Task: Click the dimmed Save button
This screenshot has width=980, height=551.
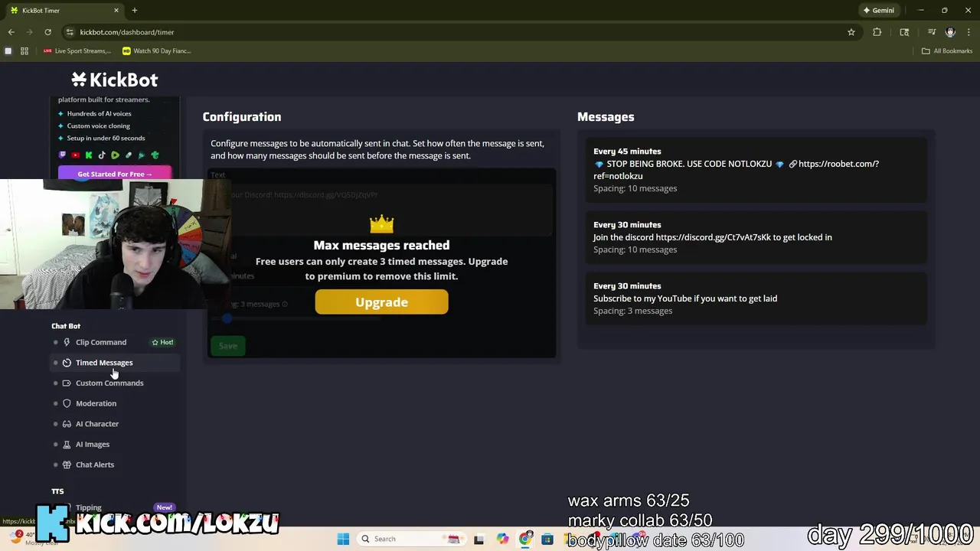Action: pos(227,346)
